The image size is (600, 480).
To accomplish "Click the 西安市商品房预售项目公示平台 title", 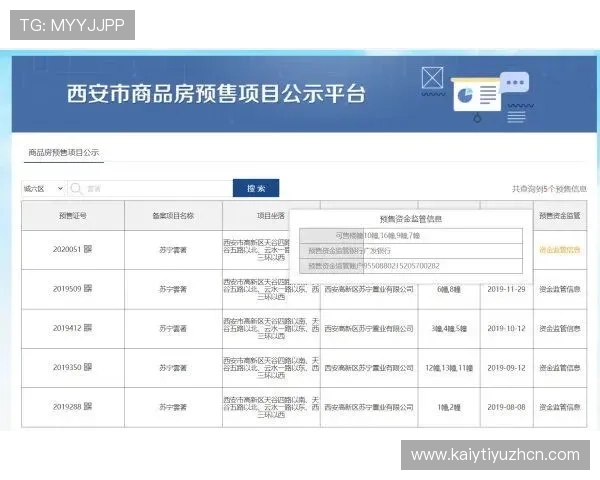I will click(x=216, y=94).
